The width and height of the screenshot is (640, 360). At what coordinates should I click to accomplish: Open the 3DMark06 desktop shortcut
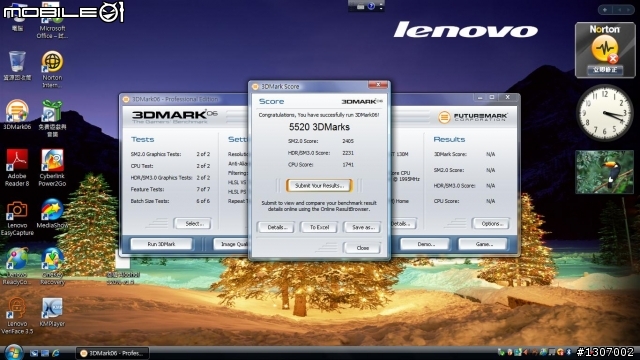click(17, 115)
